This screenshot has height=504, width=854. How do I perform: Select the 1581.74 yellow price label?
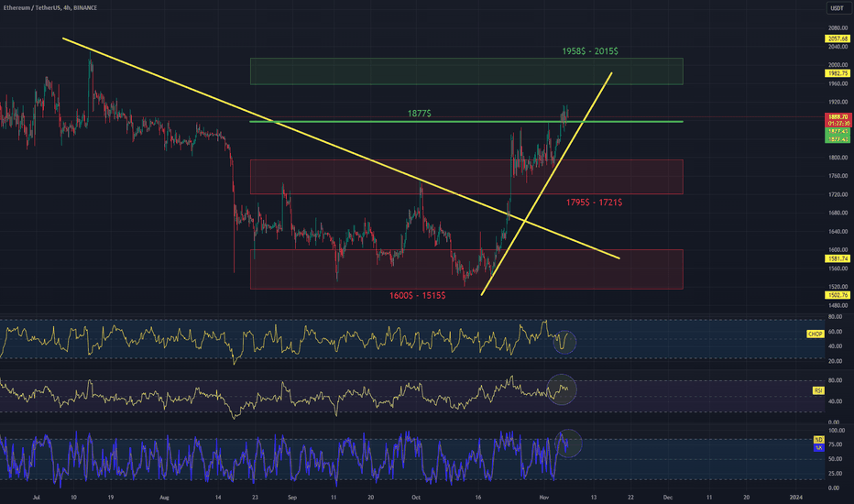838,258
